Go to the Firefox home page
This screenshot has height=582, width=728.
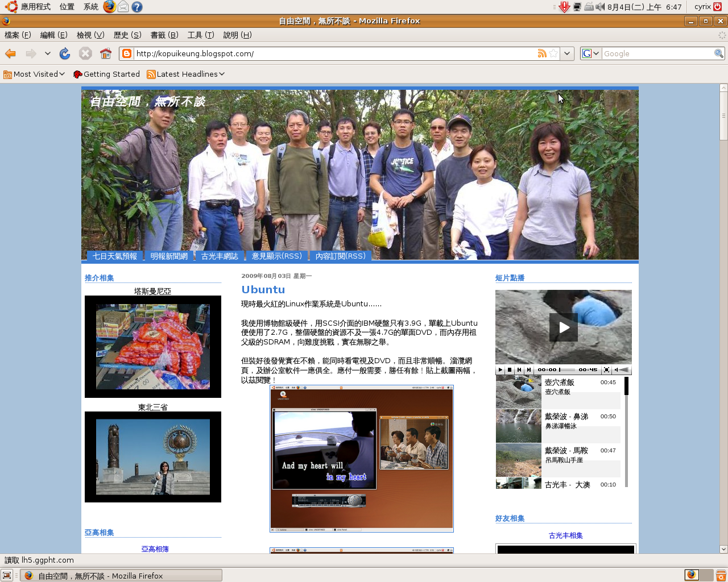[x=106, y=53]
